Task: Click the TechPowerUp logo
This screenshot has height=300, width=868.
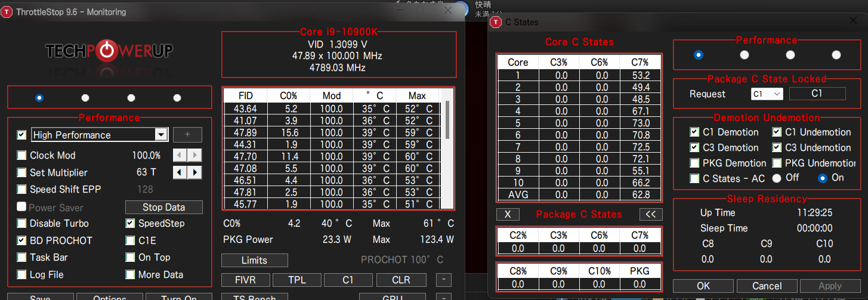Action: click(x=109, y=51)
